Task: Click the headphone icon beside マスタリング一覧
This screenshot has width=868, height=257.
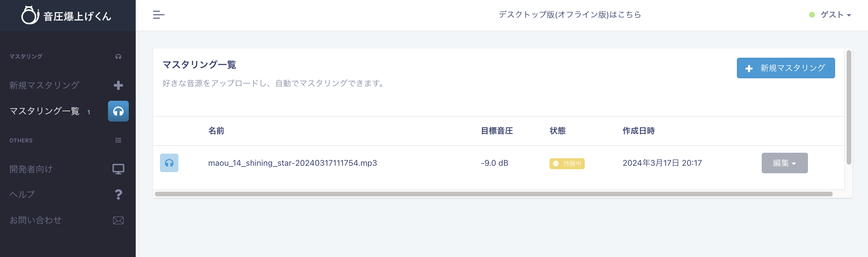Action: (x=118, y=111)
